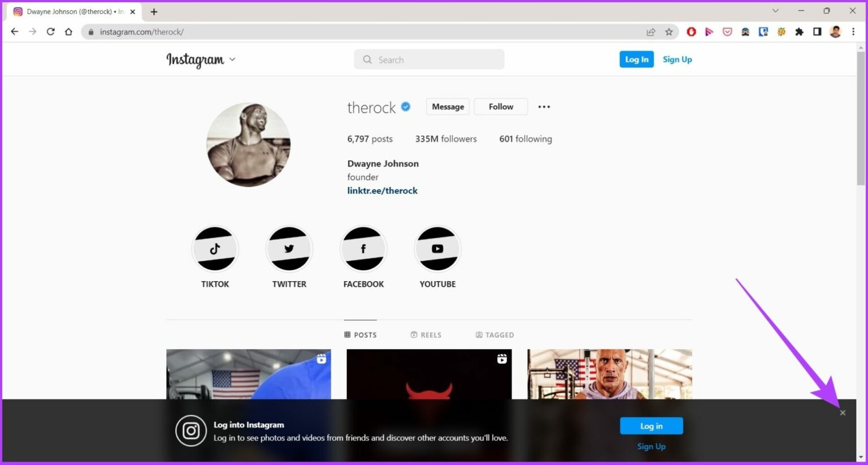868x465 pixels.
Task: Follow the therock account
Action: (500, 106)
